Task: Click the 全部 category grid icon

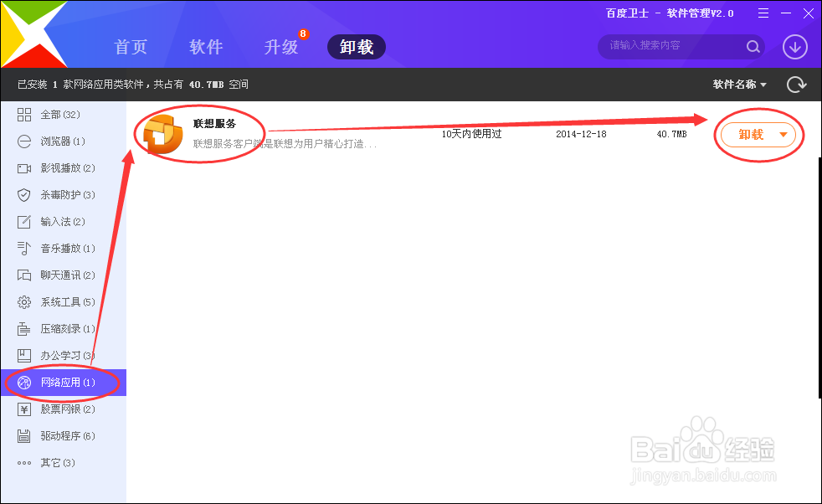Action: (24, 115)
